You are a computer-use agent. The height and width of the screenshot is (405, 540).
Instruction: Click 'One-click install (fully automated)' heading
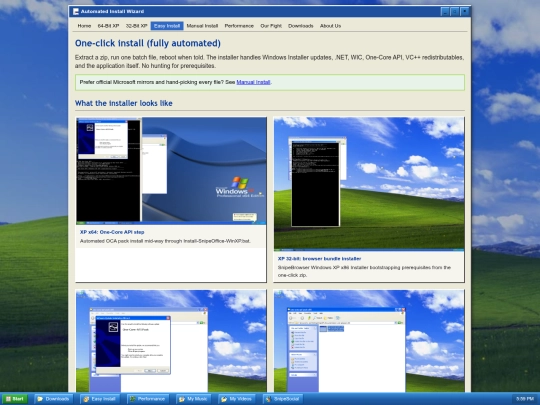click(148, 43)
